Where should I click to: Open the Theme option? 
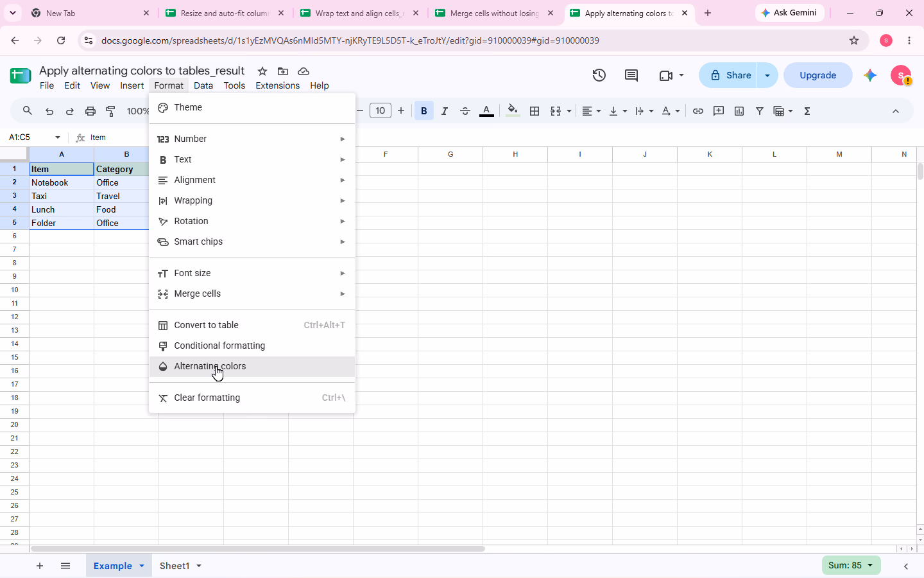[x=252, y=107]
